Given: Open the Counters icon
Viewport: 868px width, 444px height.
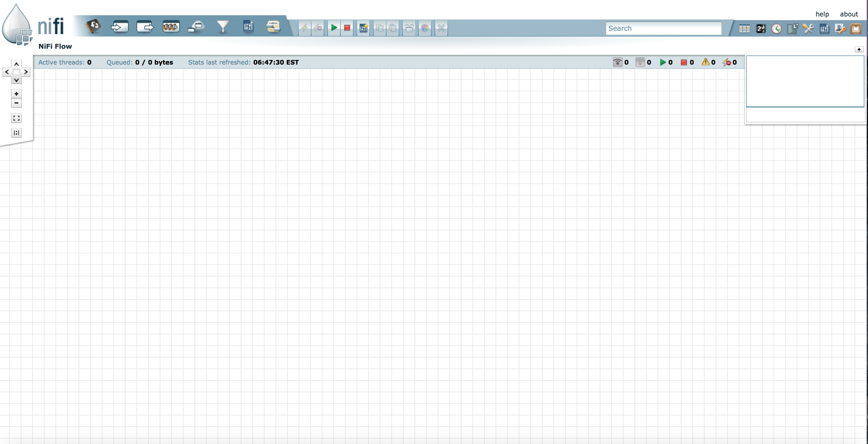Looking at the screenshot, I should point(760,29).
